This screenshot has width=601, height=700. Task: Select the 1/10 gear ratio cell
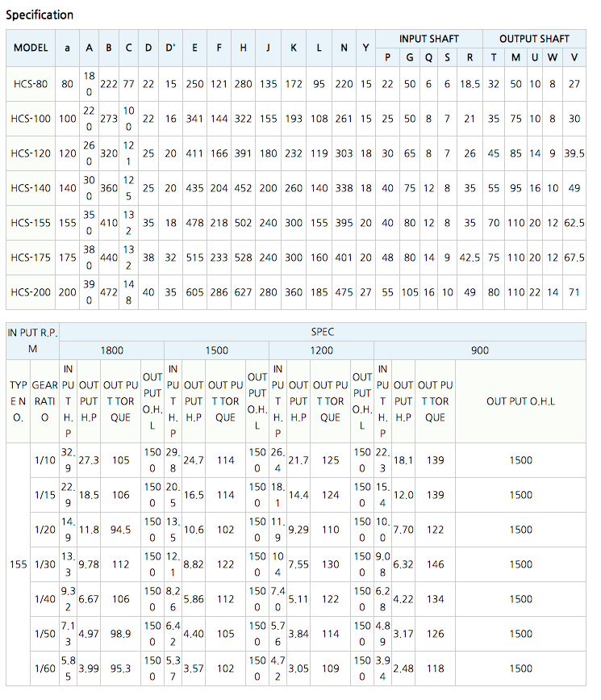(44, 460)
